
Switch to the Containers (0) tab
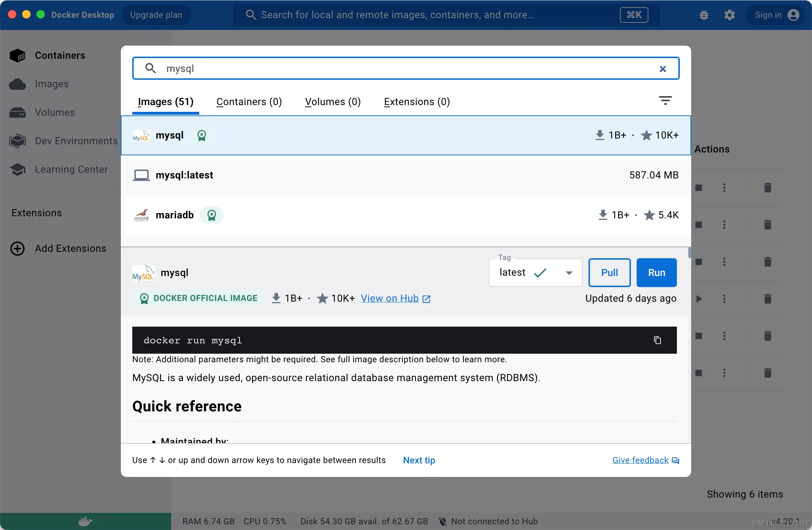pyautogui.click(x=249, y=102)
